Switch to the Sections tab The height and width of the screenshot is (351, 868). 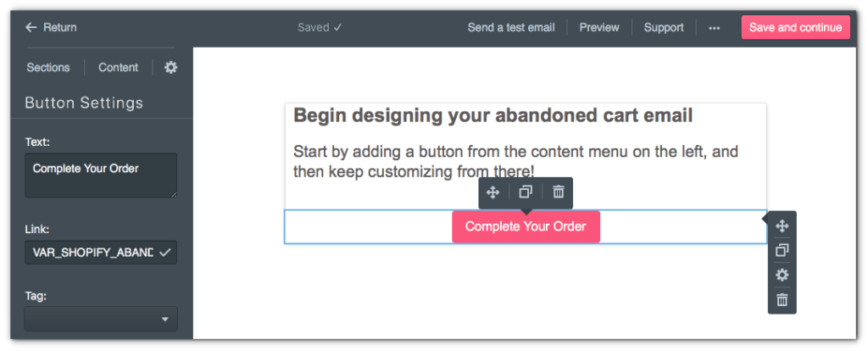point(48,68)
